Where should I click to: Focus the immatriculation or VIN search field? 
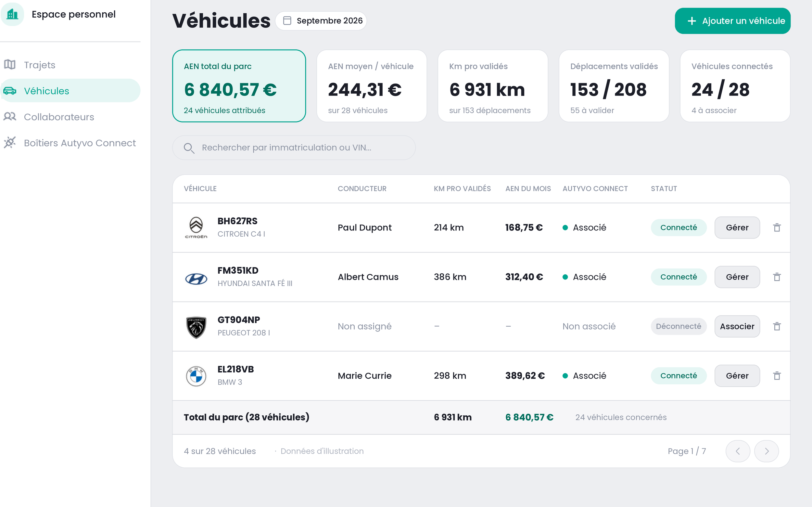coord(294,148)
